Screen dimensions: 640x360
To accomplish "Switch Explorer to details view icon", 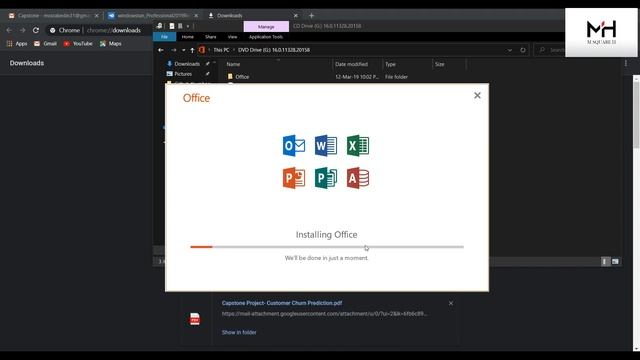I will (605, 262).
